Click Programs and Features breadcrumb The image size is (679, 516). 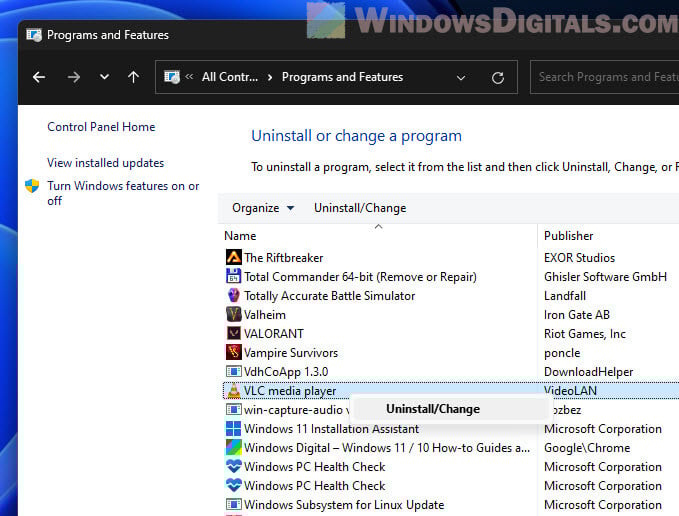[343, 77]
